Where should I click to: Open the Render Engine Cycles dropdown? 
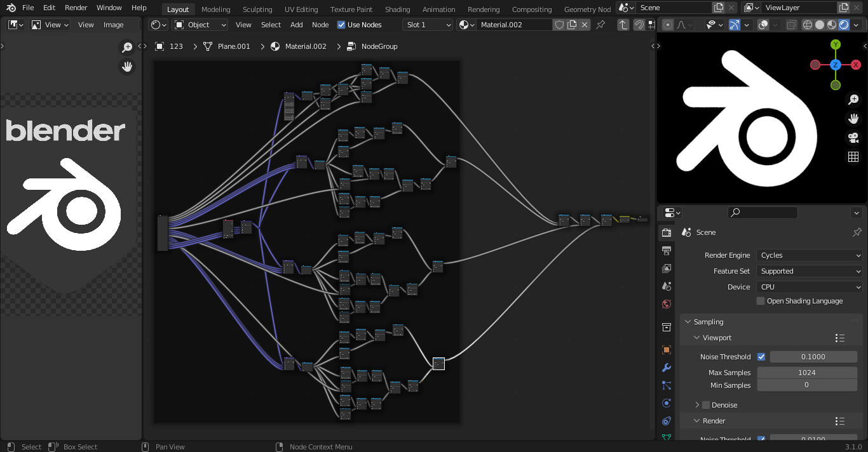point(810,255)
